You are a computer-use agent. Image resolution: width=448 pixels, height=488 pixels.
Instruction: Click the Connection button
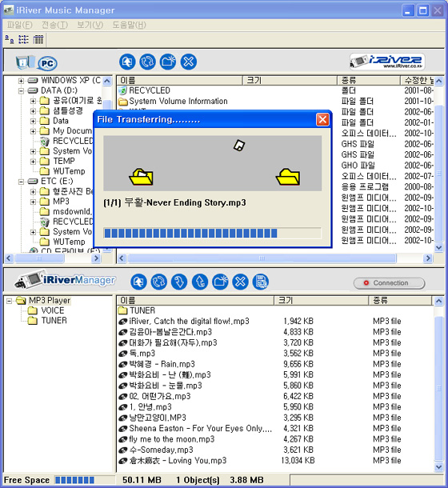click(389, 283)
